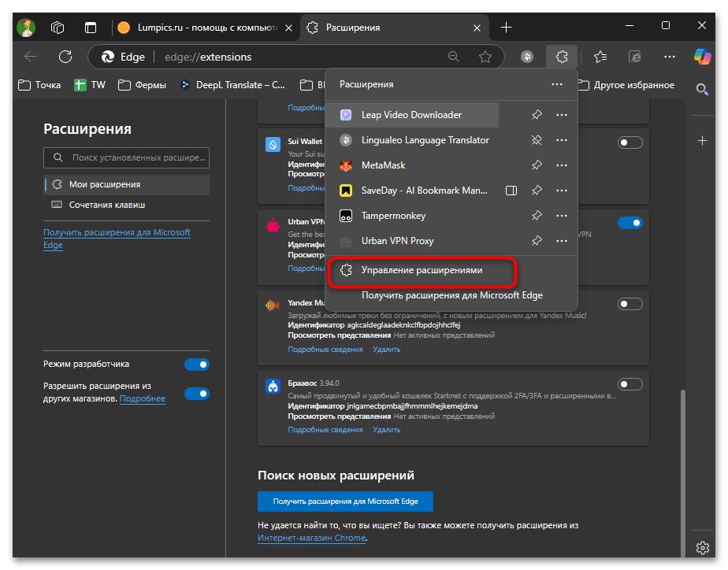Open SaveDay side panel icon

511,191
